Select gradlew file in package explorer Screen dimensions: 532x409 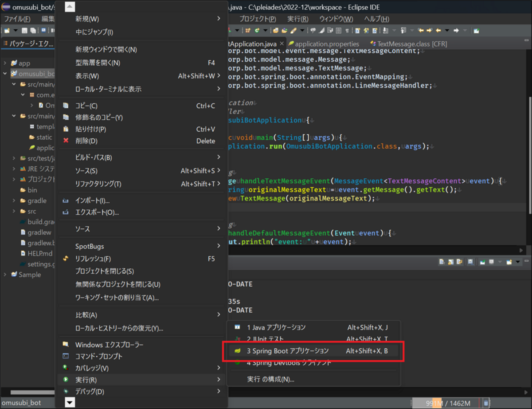39,232
